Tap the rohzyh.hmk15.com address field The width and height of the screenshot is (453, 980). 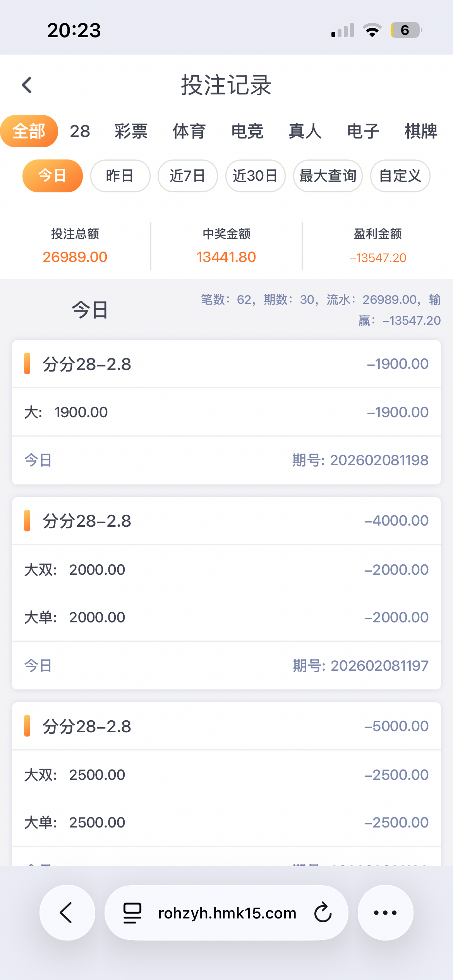pyautogui.click(x=227, y=913)
